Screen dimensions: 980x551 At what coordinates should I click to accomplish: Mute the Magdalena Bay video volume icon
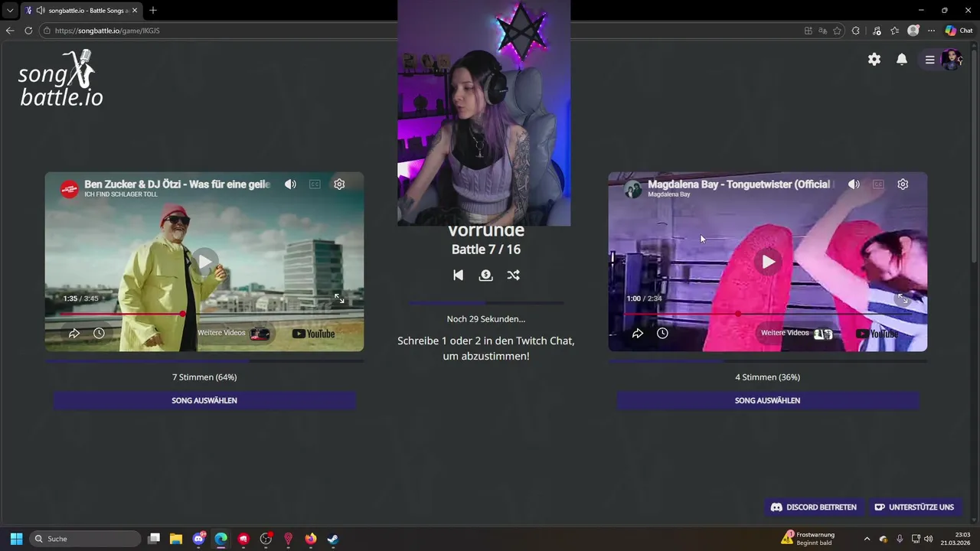coord(854,184)
